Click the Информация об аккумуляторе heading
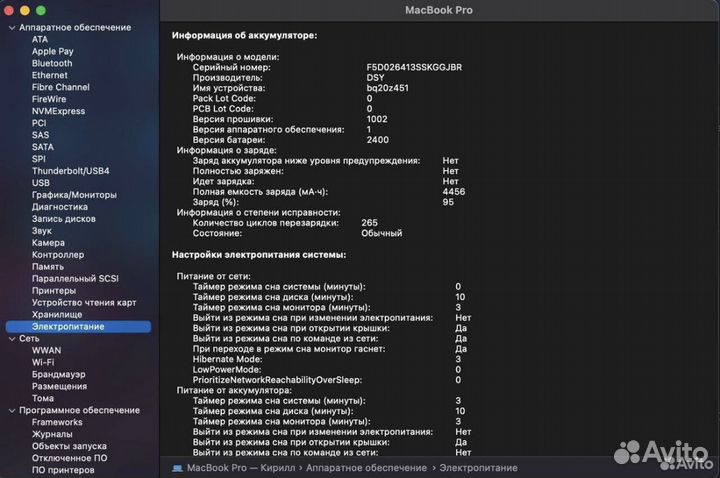The height and width of the screenshot is (478, 720). click(x=244, y=36)
